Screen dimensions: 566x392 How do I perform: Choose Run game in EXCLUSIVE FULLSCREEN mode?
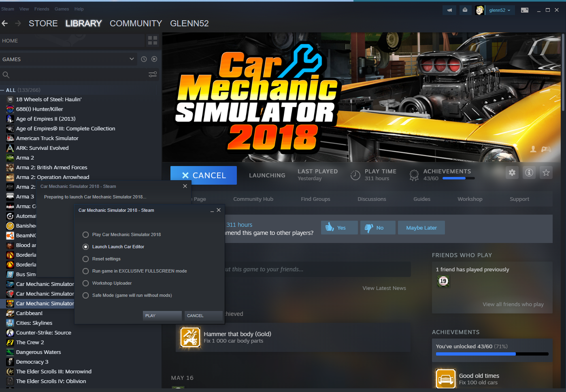pos(135,271)
